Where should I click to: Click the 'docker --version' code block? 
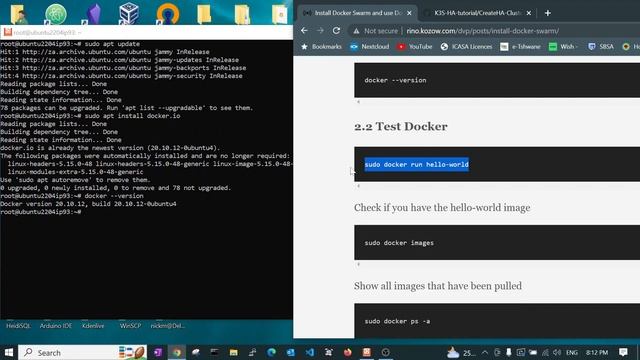[x=497, y=80]
